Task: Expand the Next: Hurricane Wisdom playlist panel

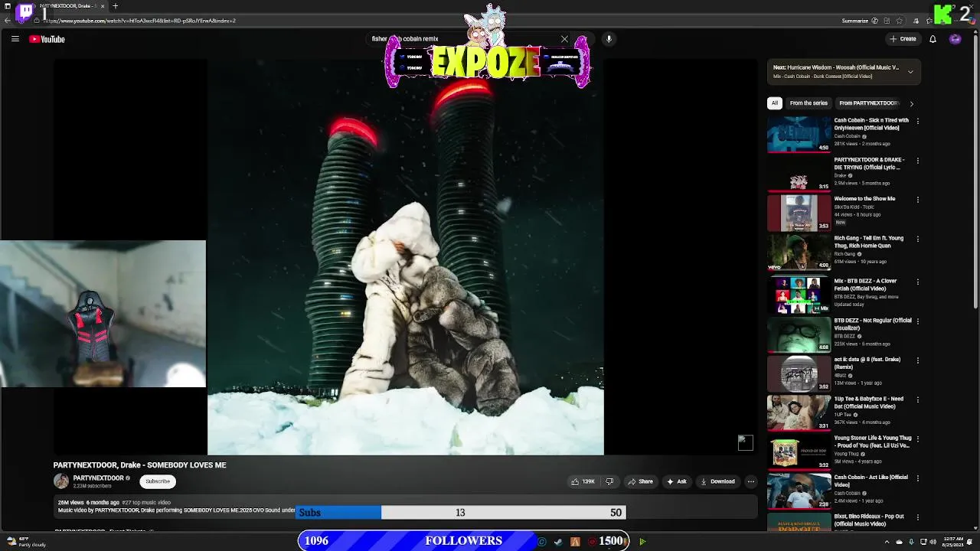Action: click(910, 72)
